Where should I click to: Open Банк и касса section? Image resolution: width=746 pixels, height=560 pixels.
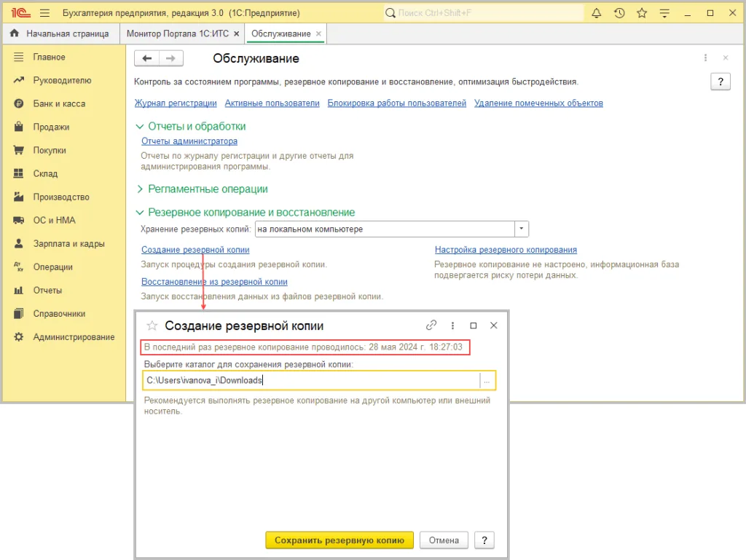tap(59, 103)
